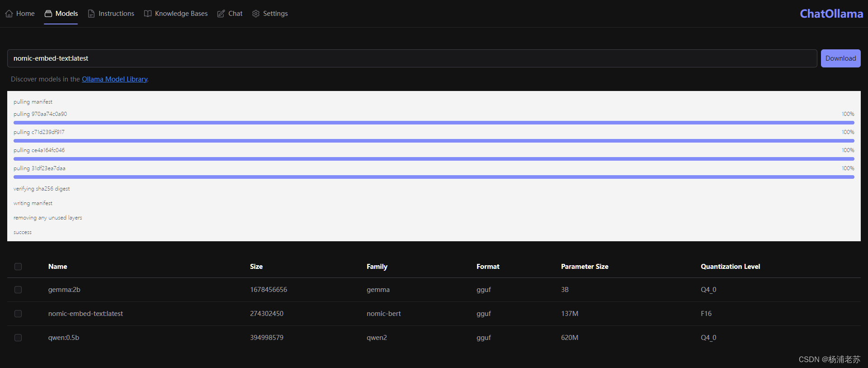Image resolution: width=868 pixels, height=368 pixels.
Task: Click the 'removing any unused layers' log line
Action: 48,218
